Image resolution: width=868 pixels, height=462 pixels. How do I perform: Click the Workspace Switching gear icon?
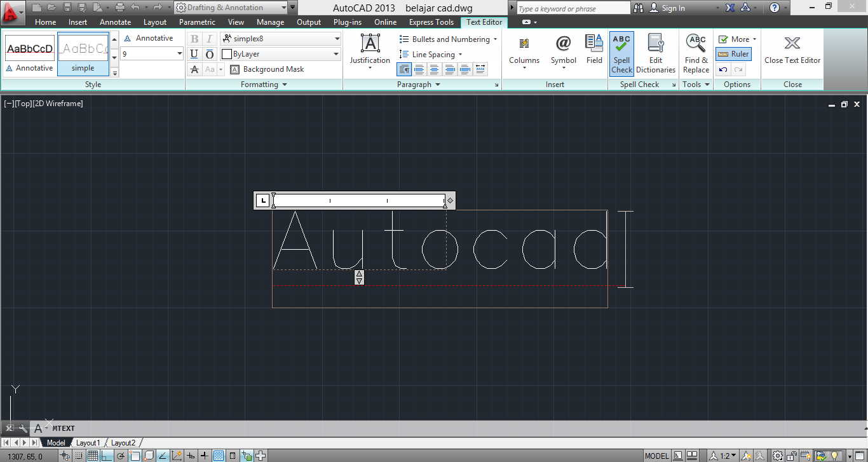(778, 456)
